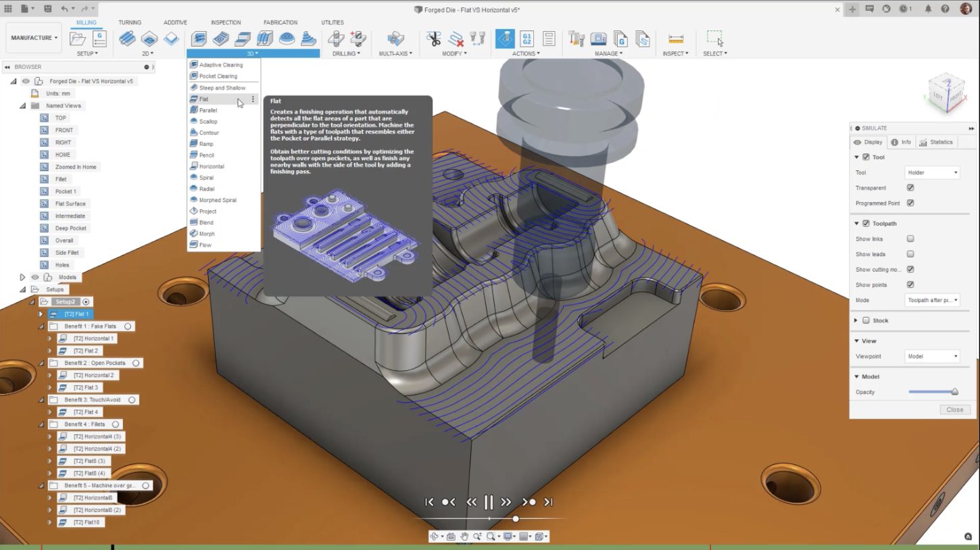This screenshot has width=980, height=550.
Task: Expand the Stock section
Action: pos(856,320)
